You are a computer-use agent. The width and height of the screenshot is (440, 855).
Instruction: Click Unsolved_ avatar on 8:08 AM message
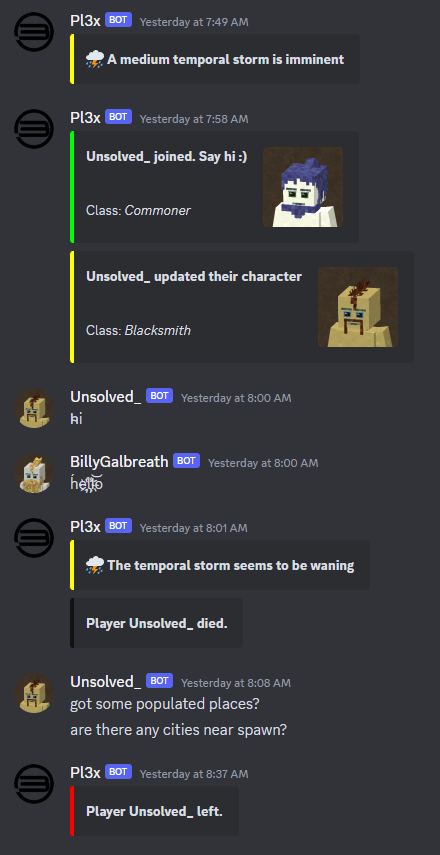pos(34,693)
